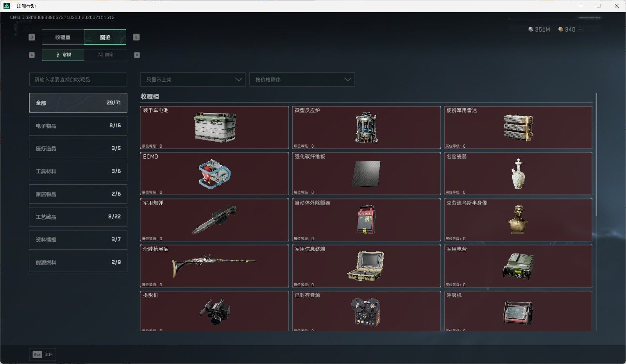Click the Esc 返回 back button
626x364 pixels.
43,355
